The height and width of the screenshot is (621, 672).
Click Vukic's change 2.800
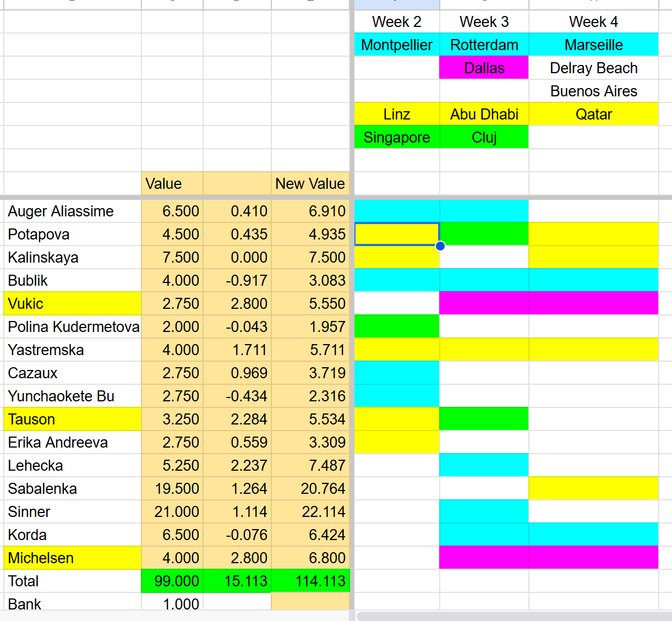pyautogui.click(x=237, y=304)
